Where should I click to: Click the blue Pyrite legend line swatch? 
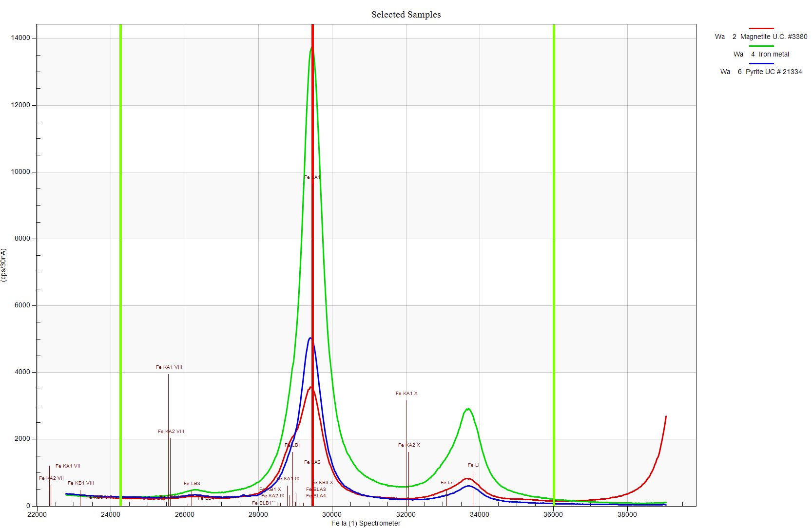[761, 64]
